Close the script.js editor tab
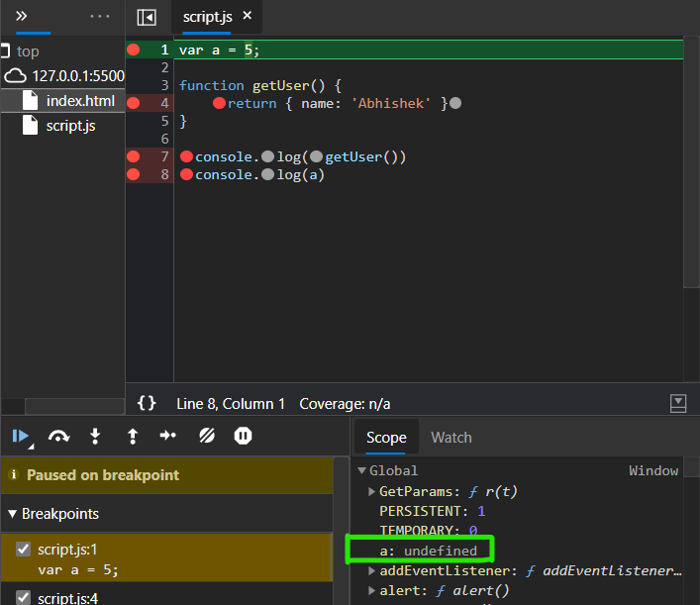 click(x=247, y=16)
